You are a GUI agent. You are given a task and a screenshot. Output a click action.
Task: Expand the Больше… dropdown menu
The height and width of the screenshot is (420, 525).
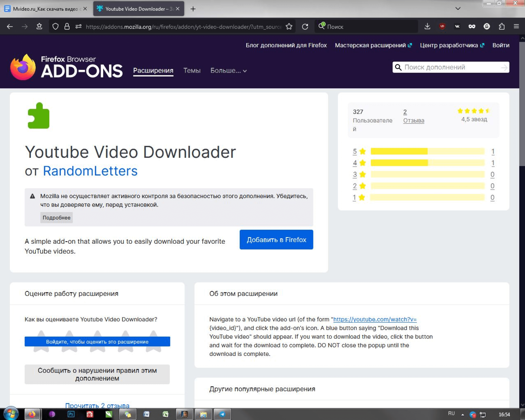(x=228, y=71)
